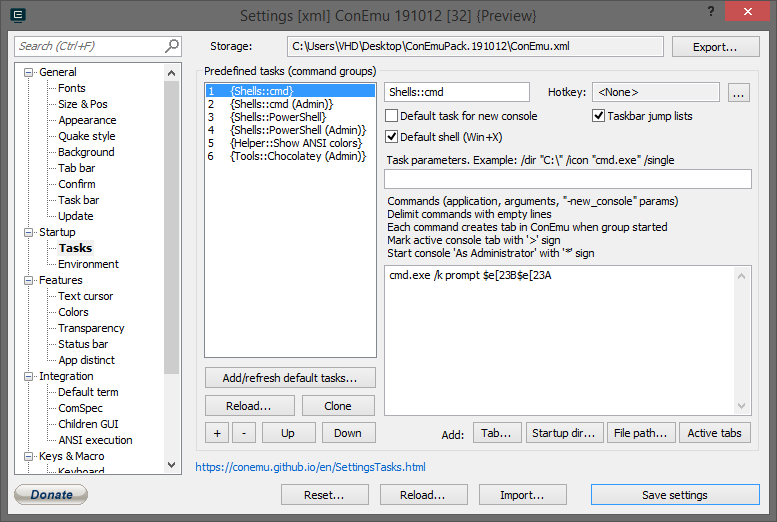The width and height of the screenshot is (777, 522).
Task: Click Reload... under the tasks list
Action: (x=249, y=406)
